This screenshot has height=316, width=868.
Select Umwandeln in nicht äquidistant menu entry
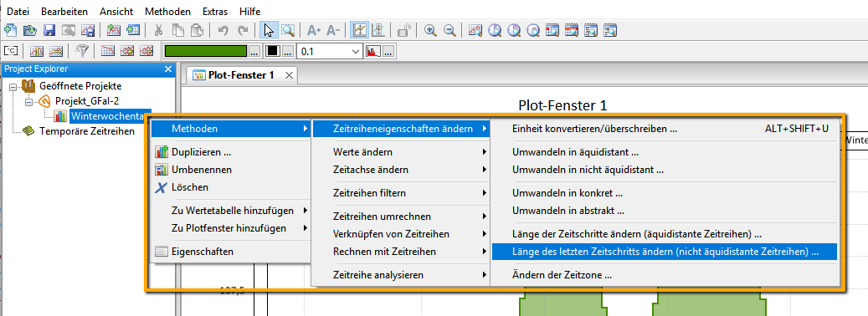[x=665, y=170]
